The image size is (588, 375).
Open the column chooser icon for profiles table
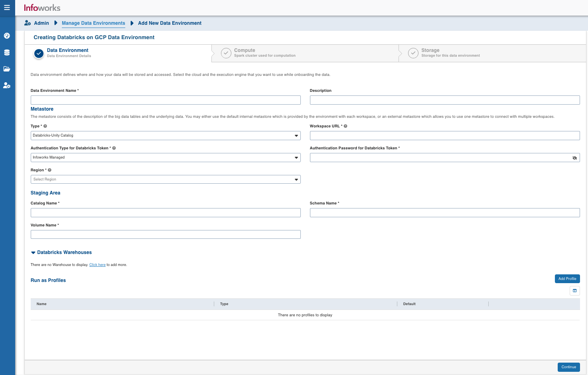574,291
